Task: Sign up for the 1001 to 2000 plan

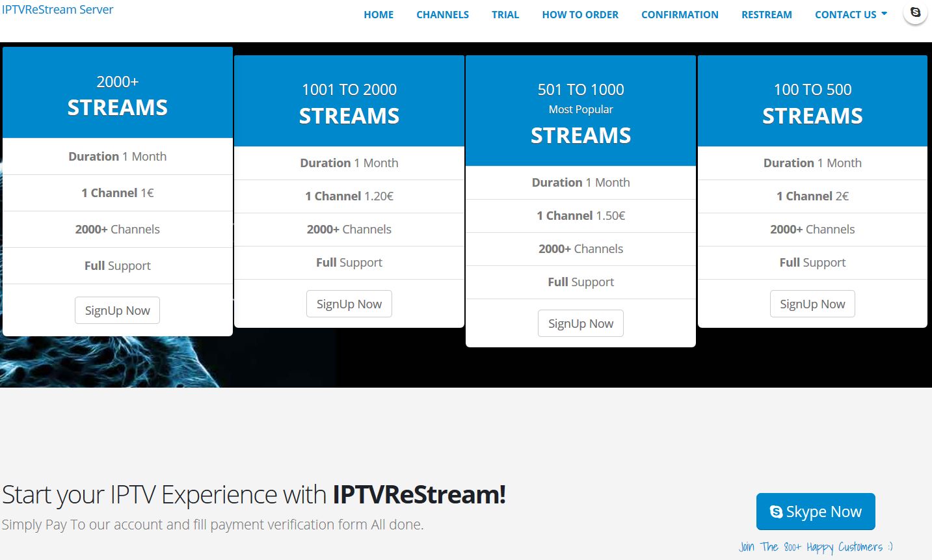Action: pos(349,304)
